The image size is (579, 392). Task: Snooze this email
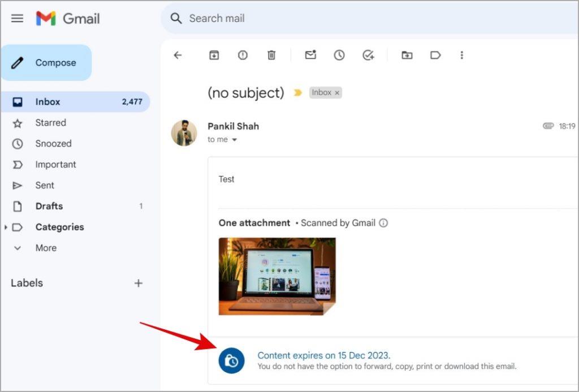point(339,55)
